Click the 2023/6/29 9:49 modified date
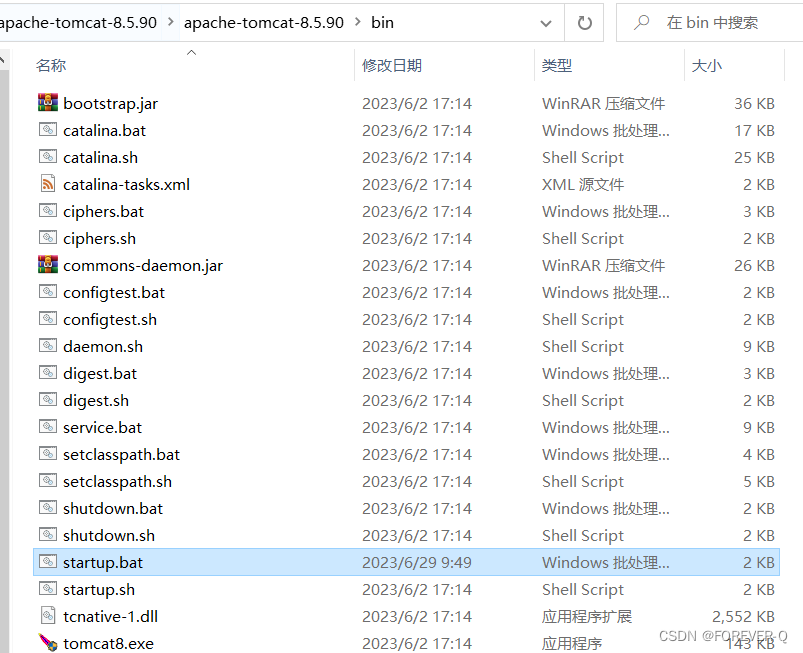 pos(416,562)
